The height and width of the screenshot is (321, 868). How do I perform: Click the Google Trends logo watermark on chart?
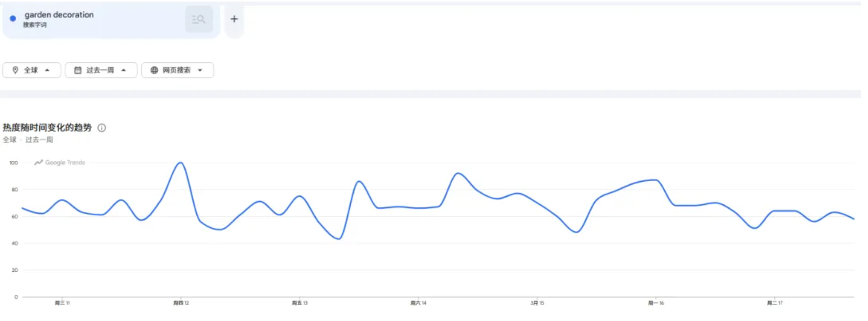60,163
